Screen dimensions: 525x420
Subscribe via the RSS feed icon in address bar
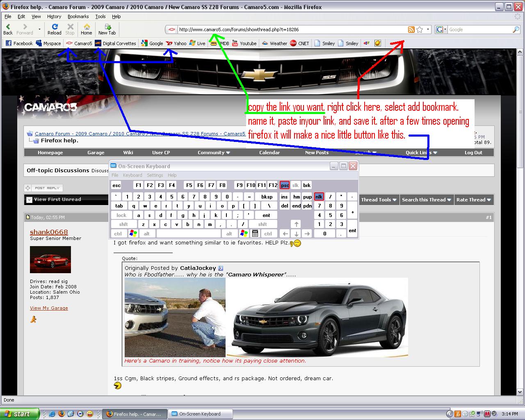[411, 29]
